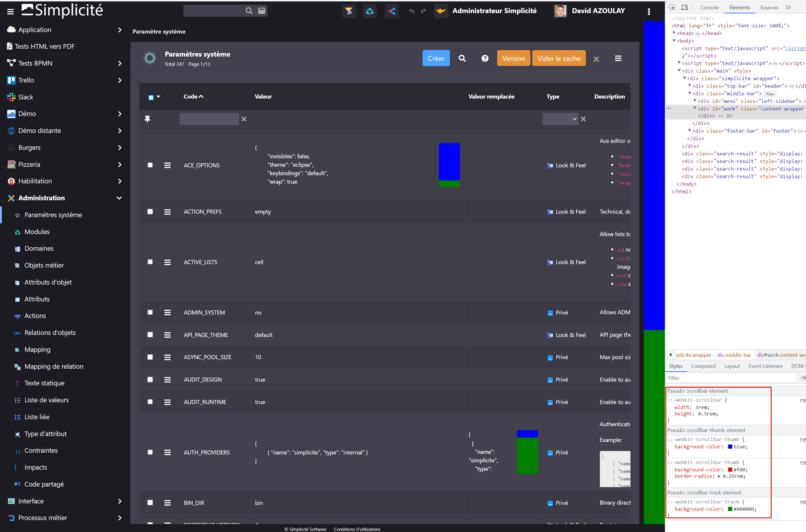Open Paramètres système menu item
This screenshot has height=532, width=806.
(x=53, y=215)
